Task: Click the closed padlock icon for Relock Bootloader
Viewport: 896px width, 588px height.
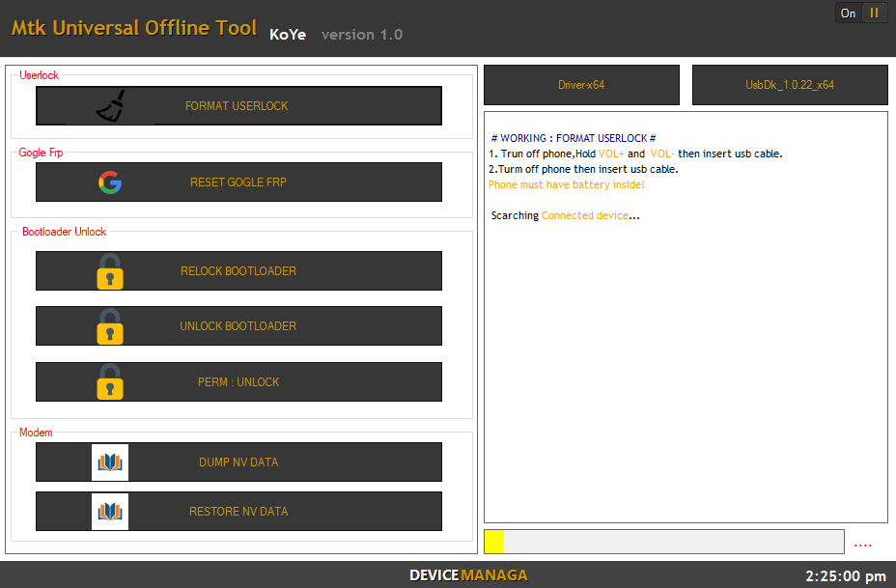Action: [x=109, y=270]
